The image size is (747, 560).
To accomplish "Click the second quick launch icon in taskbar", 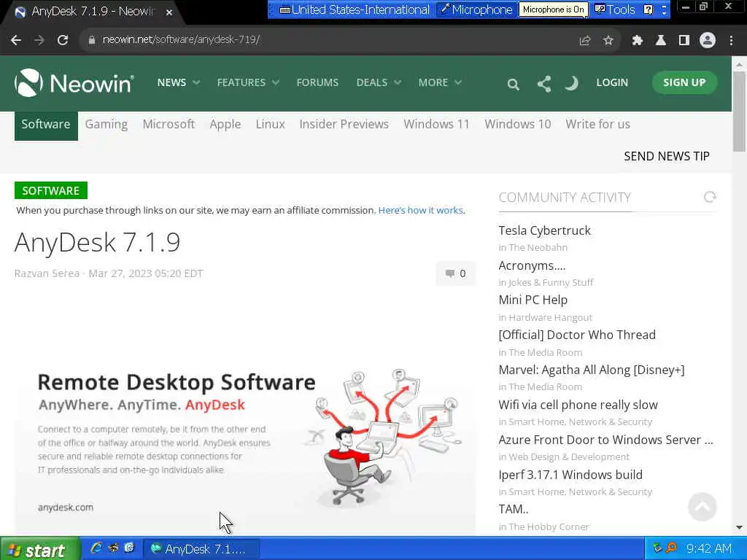I will pos(113,548).
